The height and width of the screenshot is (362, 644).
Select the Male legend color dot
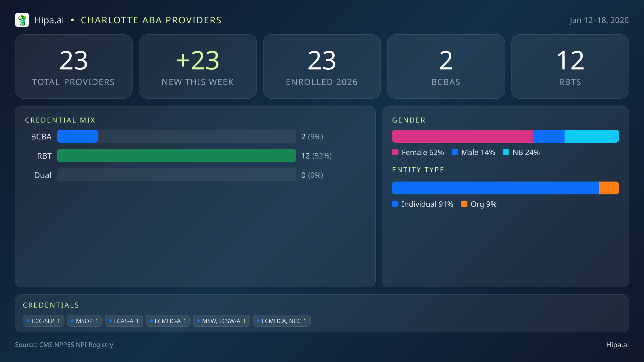coord(455,152)
